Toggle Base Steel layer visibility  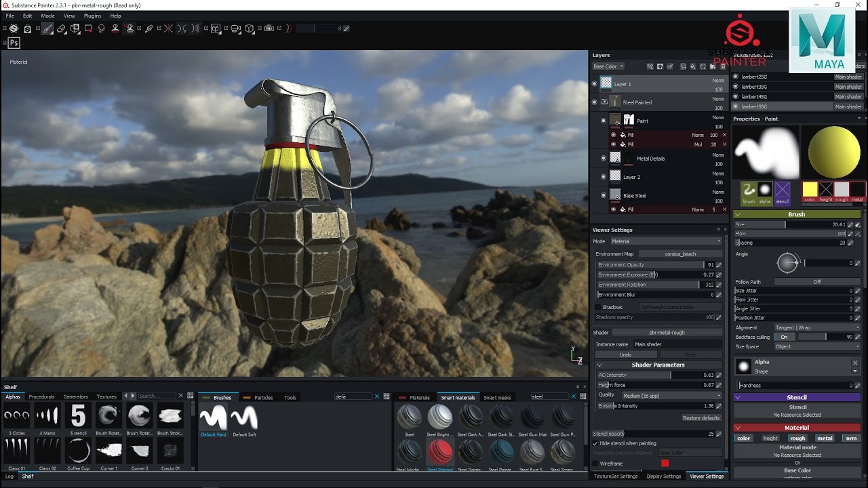604,195
